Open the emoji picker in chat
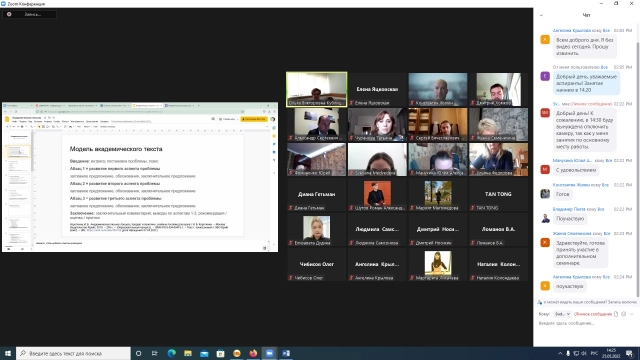Image resolution: width=640 pixels, height=360 pixels. (624, 314)
